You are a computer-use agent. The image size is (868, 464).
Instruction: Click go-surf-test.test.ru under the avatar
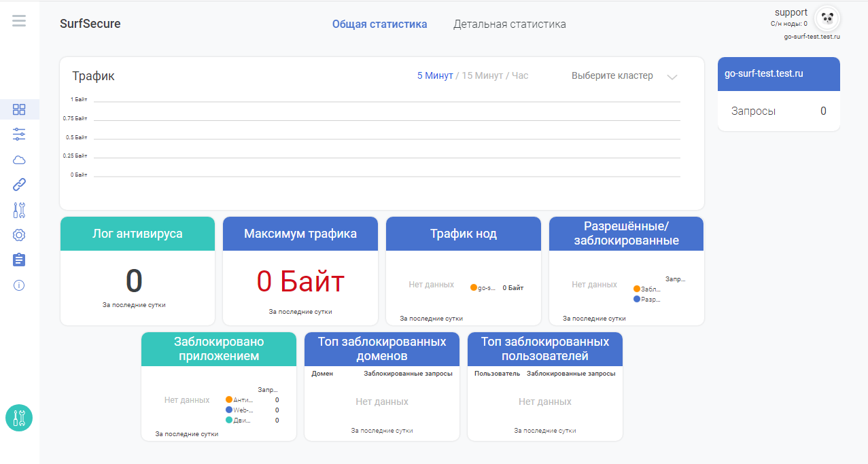(812, 37)
